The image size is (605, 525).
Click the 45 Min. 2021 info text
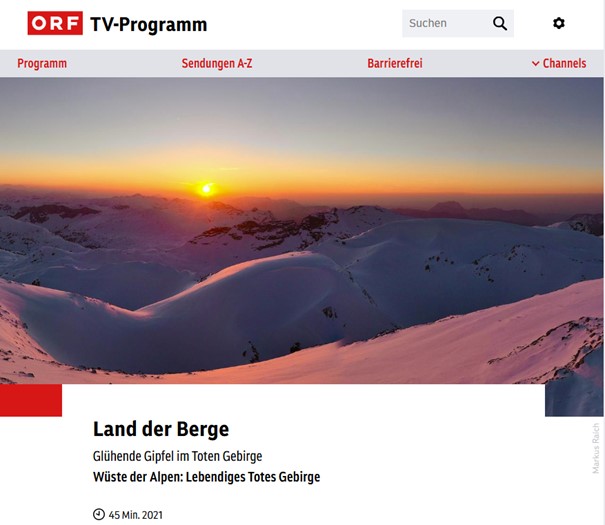(x=135, y=515)
